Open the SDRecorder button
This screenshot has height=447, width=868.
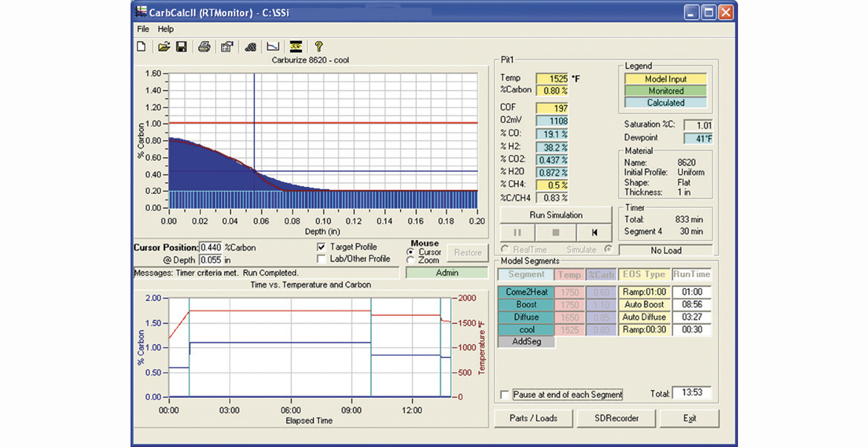click(x=616, y=418)
